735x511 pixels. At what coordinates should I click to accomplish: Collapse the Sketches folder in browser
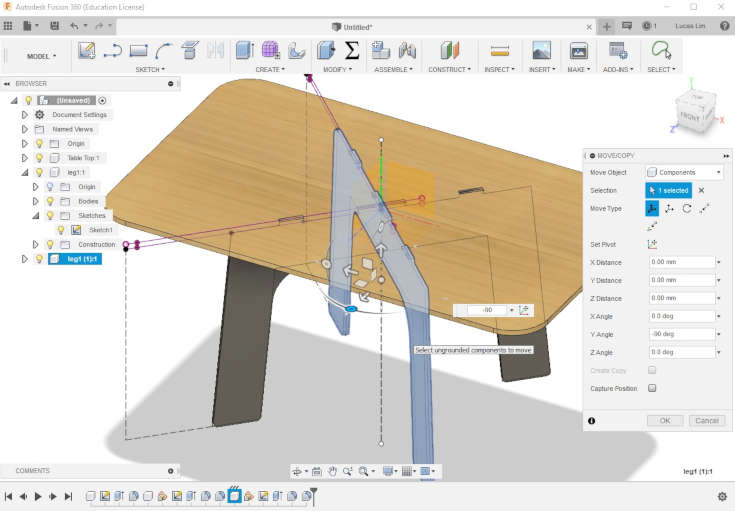[37, 216]
